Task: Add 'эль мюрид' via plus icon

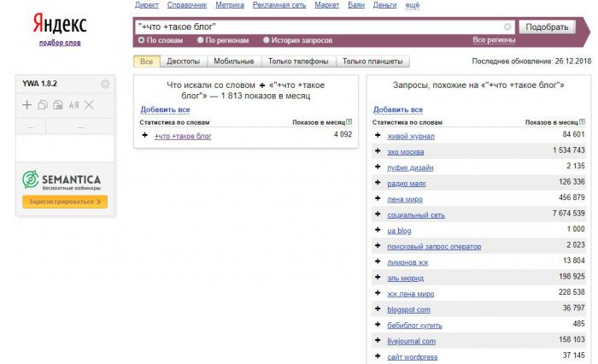Action: pos(378,277)
